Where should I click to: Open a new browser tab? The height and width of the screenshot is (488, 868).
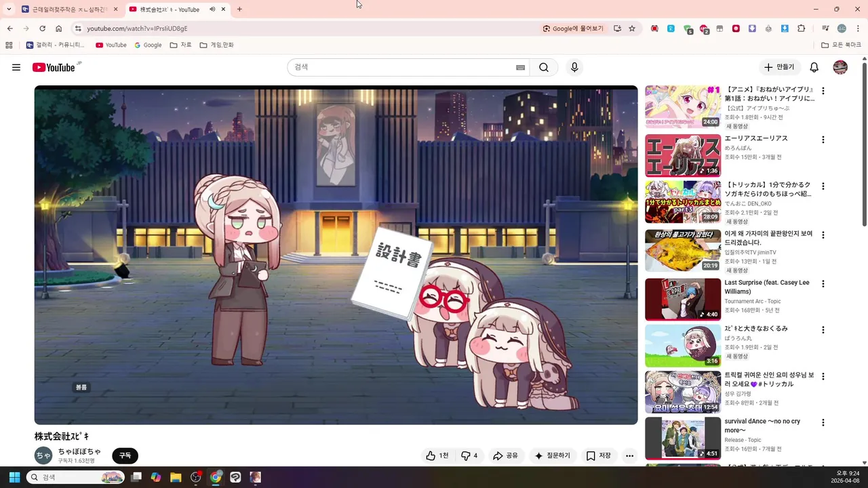click(239, 9)
